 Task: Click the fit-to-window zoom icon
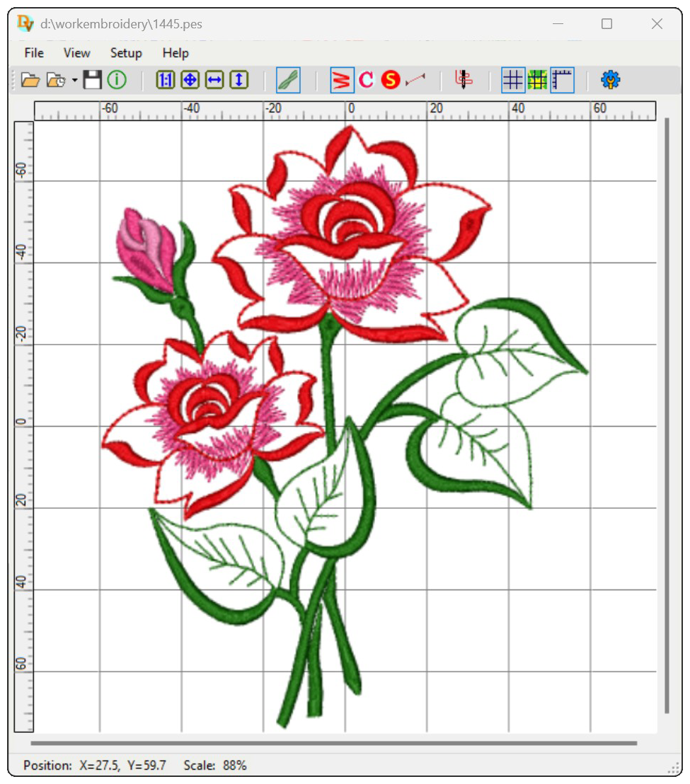coord(190,81)
